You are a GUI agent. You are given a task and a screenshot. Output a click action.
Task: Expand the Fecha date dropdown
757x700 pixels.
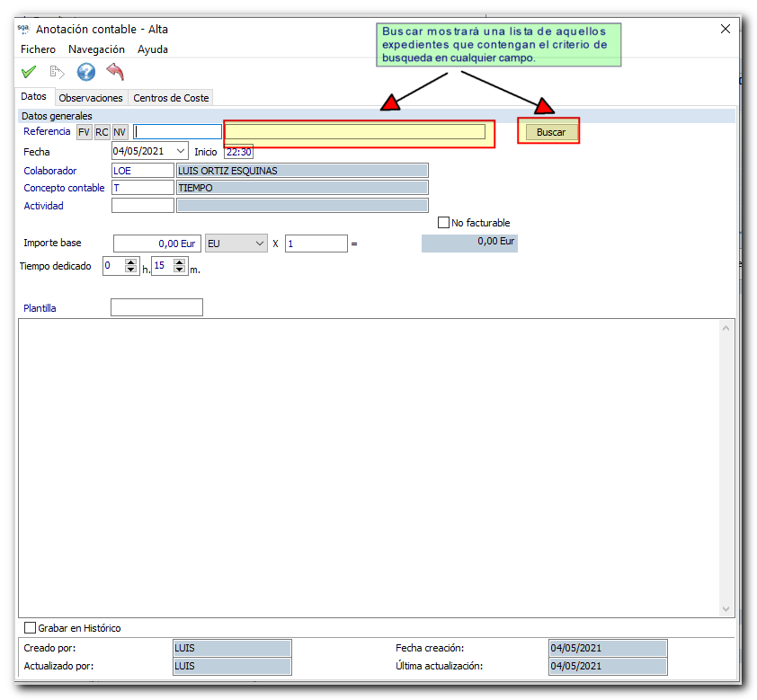click(181, 151)
